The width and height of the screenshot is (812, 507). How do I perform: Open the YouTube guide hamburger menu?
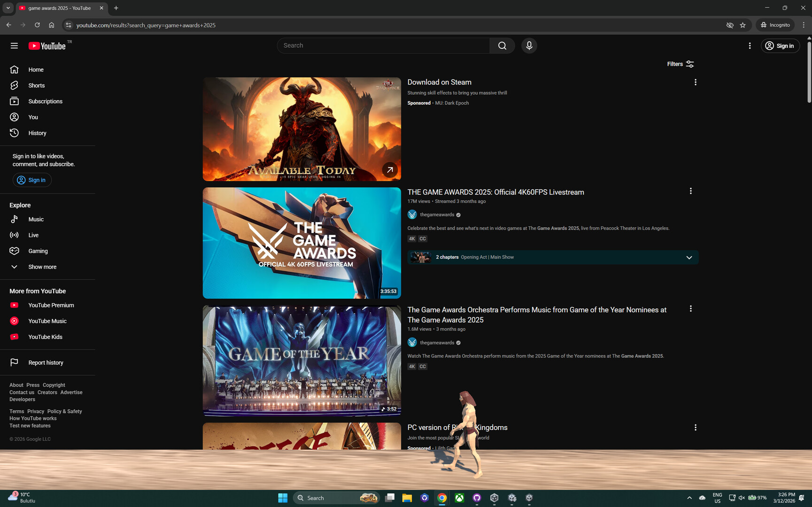coord(14,46)
